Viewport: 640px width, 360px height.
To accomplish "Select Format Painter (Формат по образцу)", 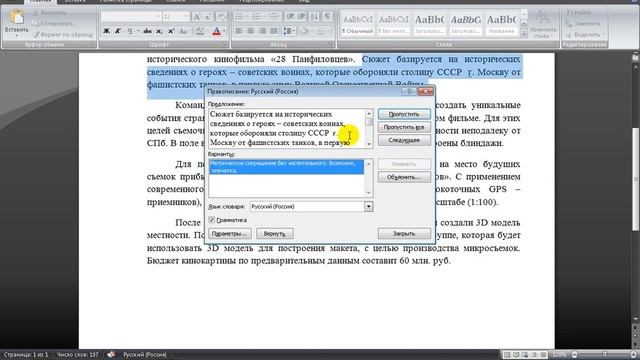I will click(64, 35).
